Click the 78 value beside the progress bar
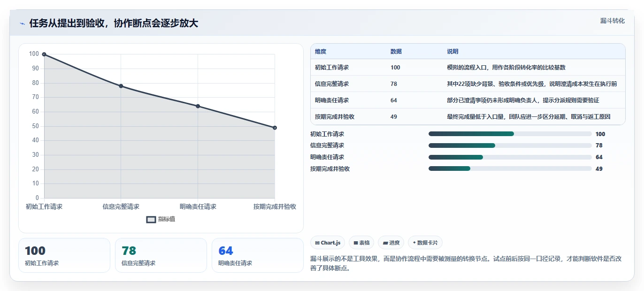 (599, 145)
